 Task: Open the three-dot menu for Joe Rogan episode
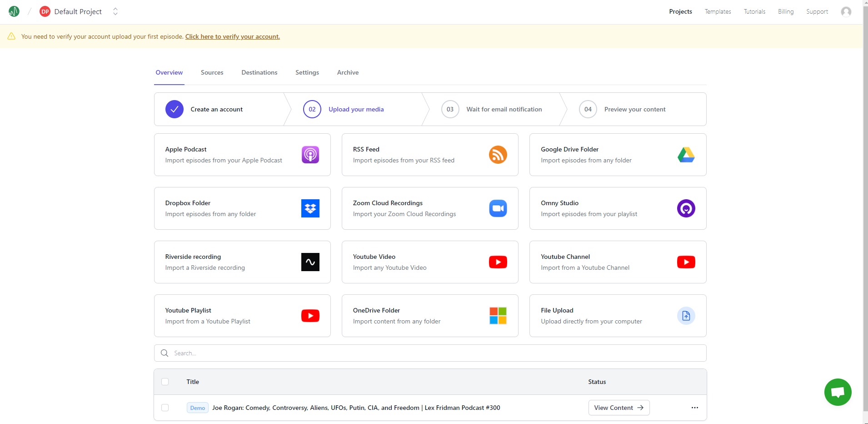coord(695,408)
